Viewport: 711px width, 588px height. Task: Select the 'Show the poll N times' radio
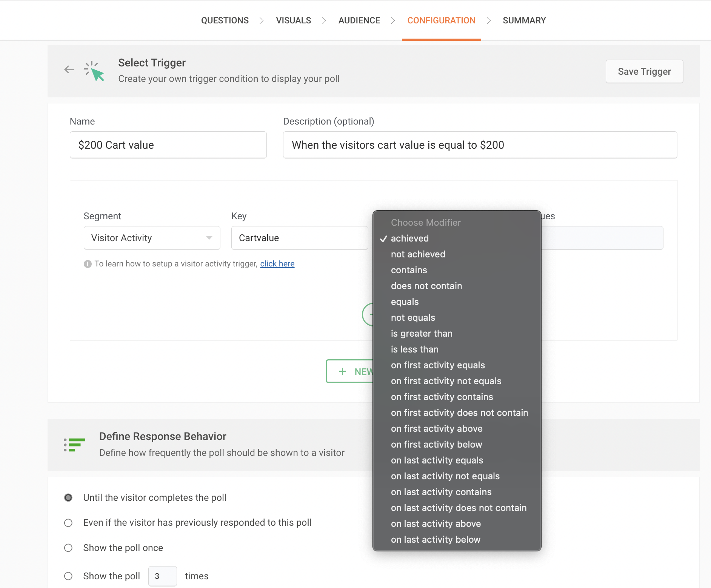(68, 576)
